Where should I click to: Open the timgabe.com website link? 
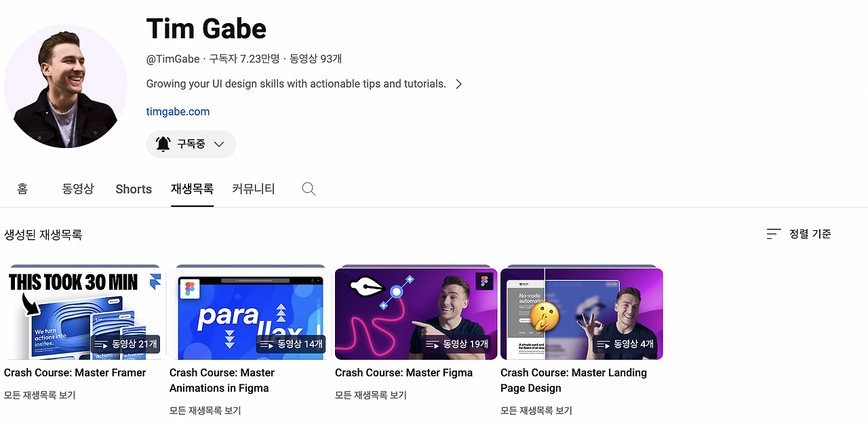tap(178, 111)
